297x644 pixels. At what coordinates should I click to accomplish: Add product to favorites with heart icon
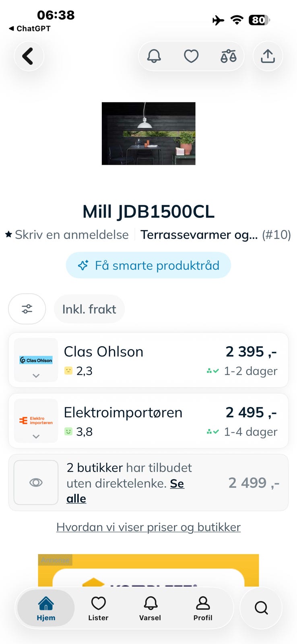click(x=191, y=56)
